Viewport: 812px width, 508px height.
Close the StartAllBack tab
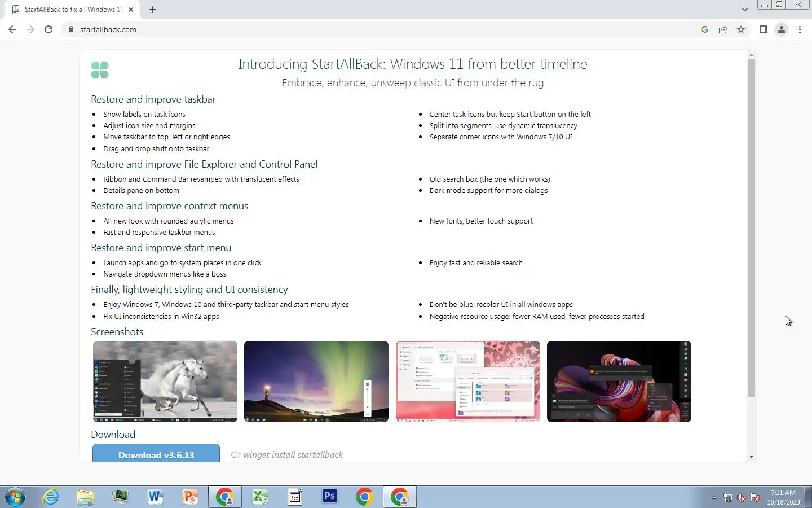(131, 10)
